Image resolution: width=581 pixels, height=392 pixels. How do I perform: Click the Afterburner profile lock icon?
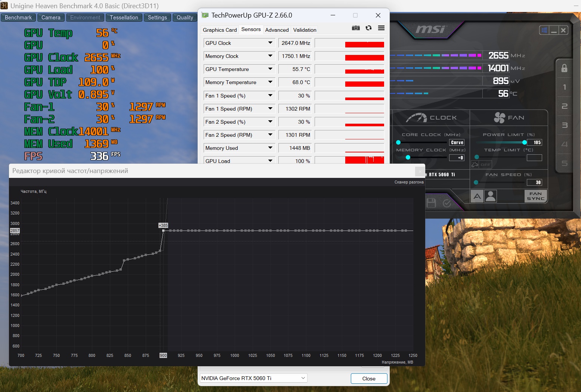pos(564,68)
